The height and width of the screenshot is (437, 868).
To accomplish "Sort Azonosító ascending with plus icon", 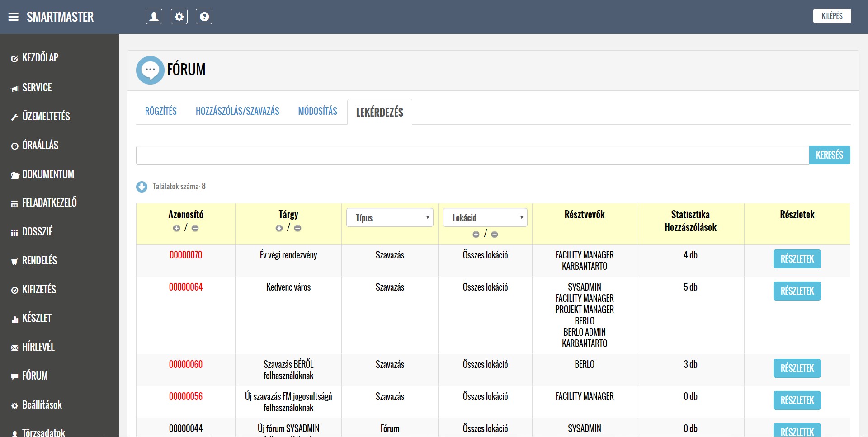I will [176, 228].
